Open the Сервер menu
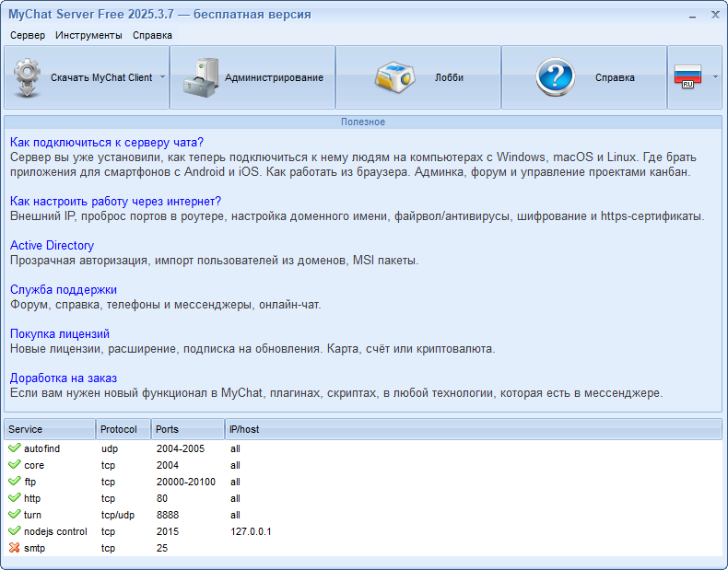This screenshot has height=570, width=728. click(x=28, y=35)
